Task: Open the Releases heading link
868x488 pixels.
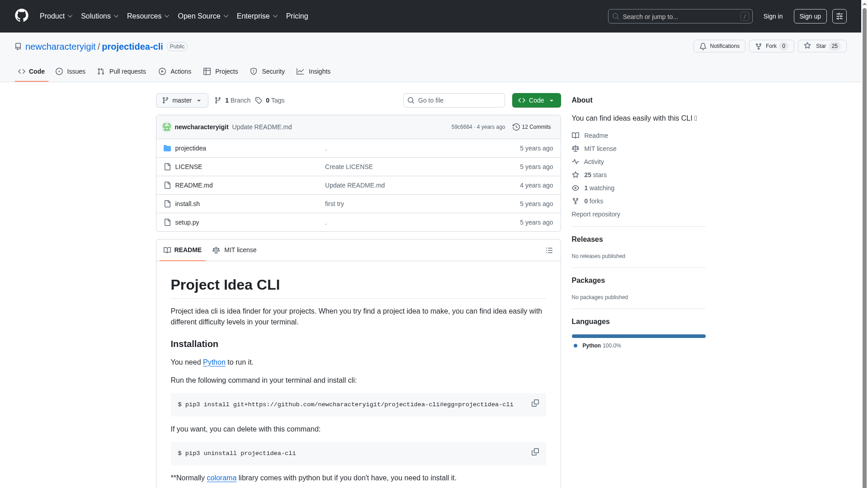Action: [587, 239]
